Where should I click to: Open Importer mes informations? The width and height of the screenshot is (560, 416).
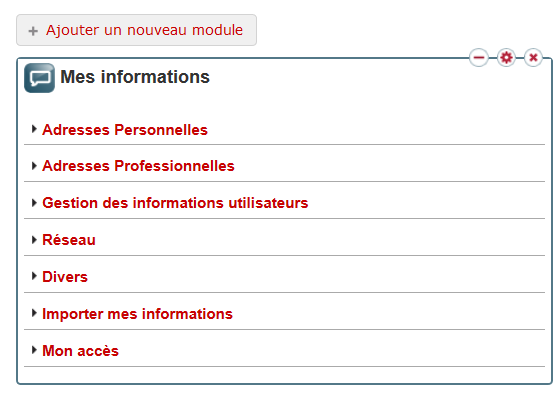(138, 314)
